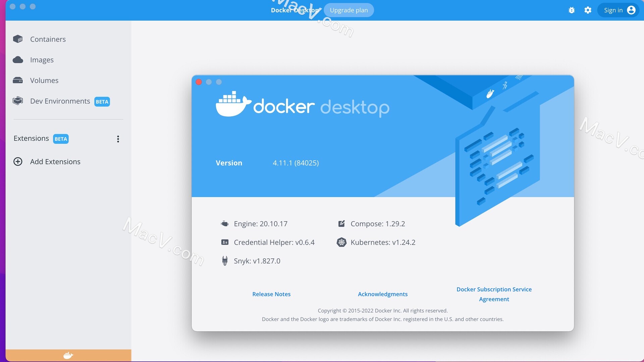The width and height of the screenshot is (644, 362).
Task: Click the Compose: 1.29.2 text
Action: click(378, 224)
